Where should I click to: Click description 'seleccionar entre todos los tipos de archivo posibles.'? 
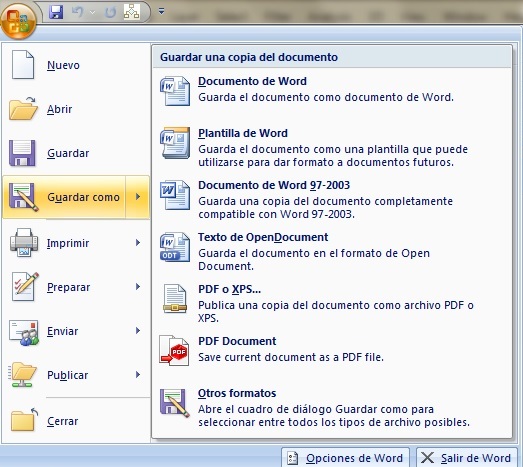(334, 422)
